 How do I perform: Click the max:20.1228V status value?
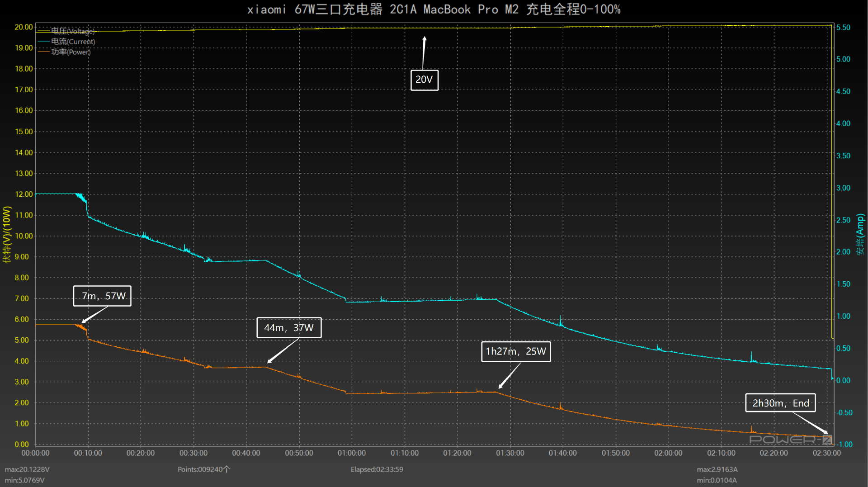click(27, 469)
